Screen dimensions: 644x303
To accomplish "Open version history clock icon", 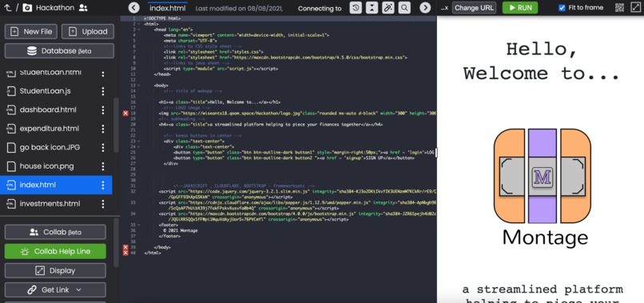I will 356,7.
